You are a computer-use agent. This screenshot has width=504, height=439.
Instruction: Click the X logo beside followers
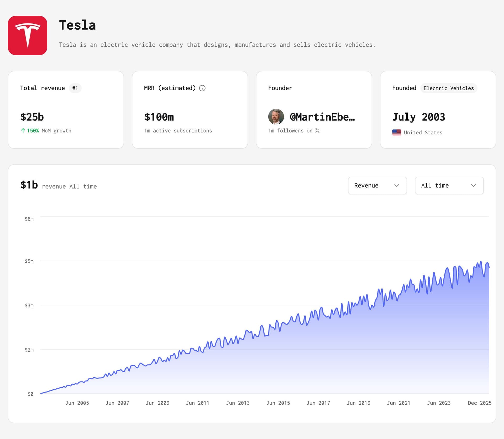point(317,130)
